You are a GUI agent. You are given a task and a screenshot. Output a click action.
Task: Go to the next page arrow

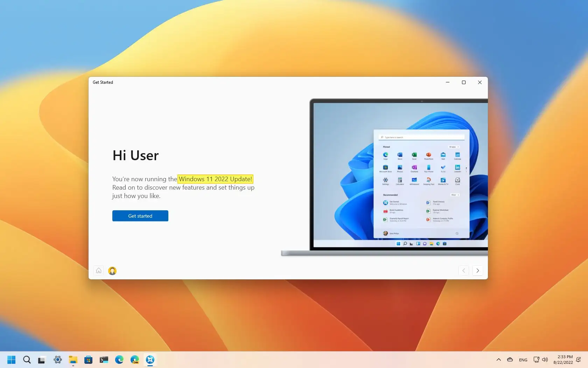pos(478,271)
